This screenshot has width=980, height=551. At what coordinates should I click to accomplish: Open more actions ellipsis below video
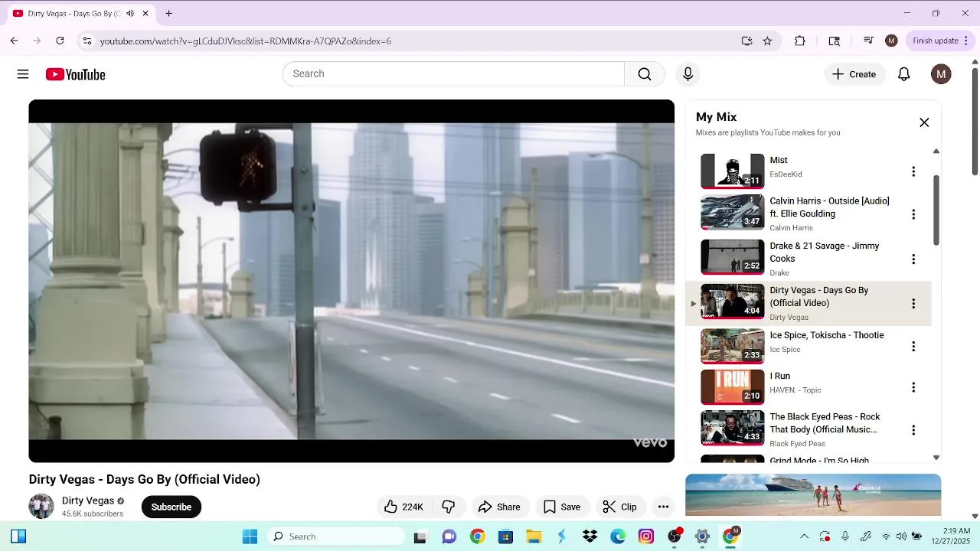(x=663, y=507)
